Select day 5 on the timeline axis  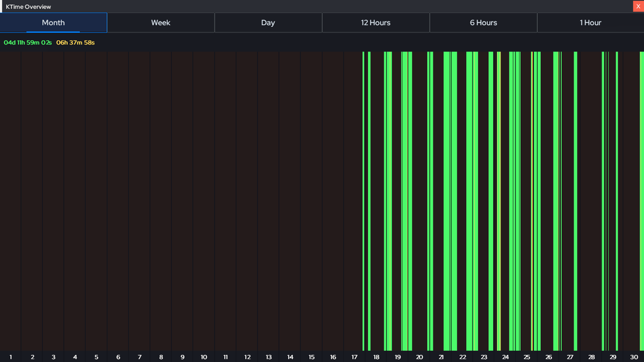(x=96, y=357)
